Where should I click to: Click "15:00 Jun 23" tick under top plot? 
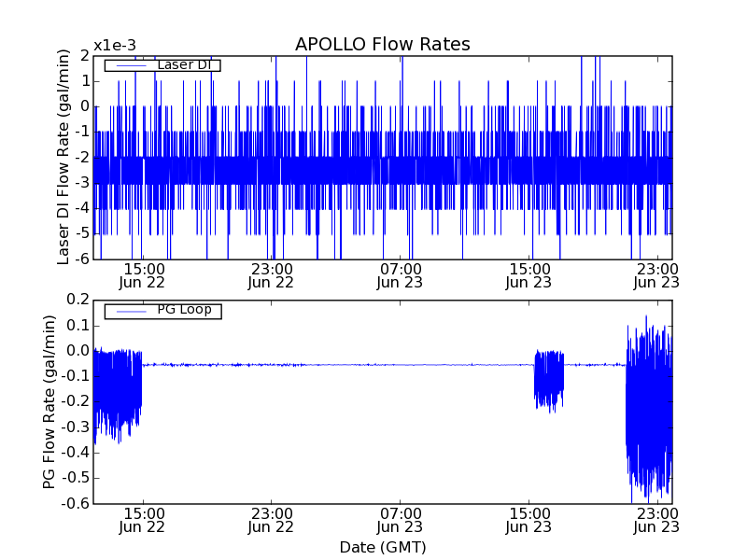[x=529, y=274]
